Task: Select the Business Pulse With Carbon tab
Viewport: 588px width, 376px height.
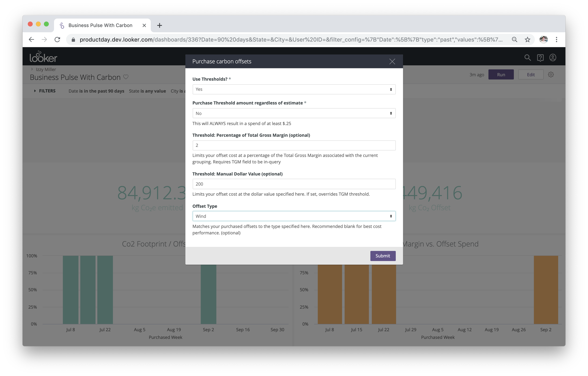Action: [100, 25]
